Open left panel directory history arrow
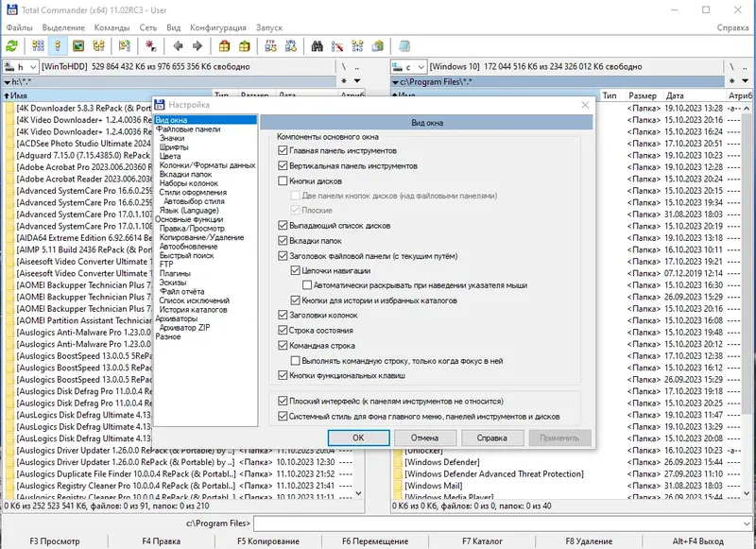This screenshot has height=549, width=756. click(x=357, y=81)
